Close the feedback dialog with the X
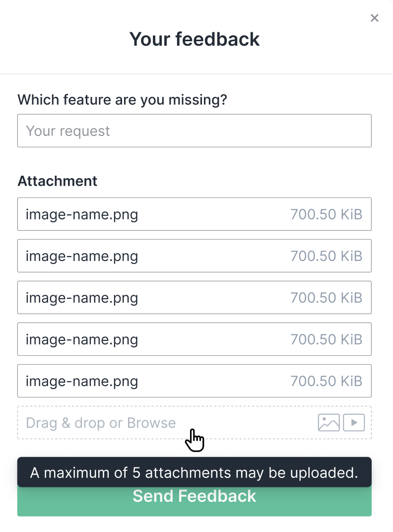393x532 pixels. point(375,18)
